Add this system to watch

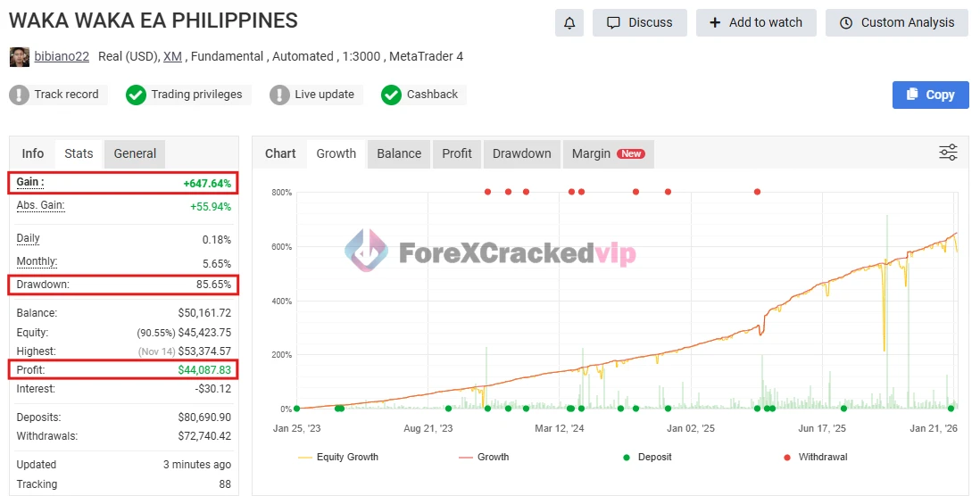tap(756, 22)
